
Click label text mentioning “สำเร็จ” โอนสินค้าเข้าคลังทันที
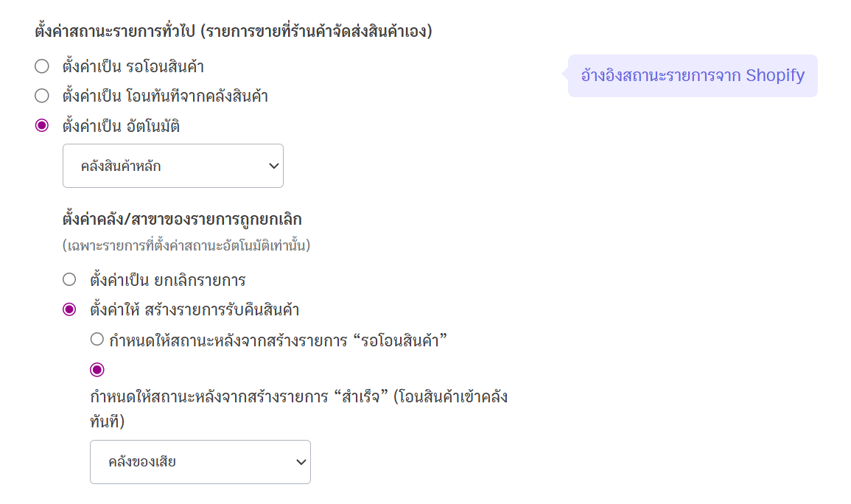tap(298, 398)
